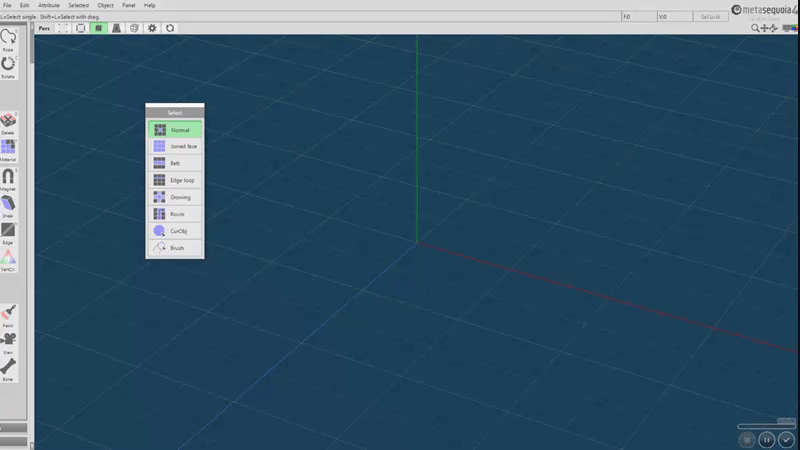The image size is (800, 450).
Task: Open the Edit menu
Action: point(24,5)
